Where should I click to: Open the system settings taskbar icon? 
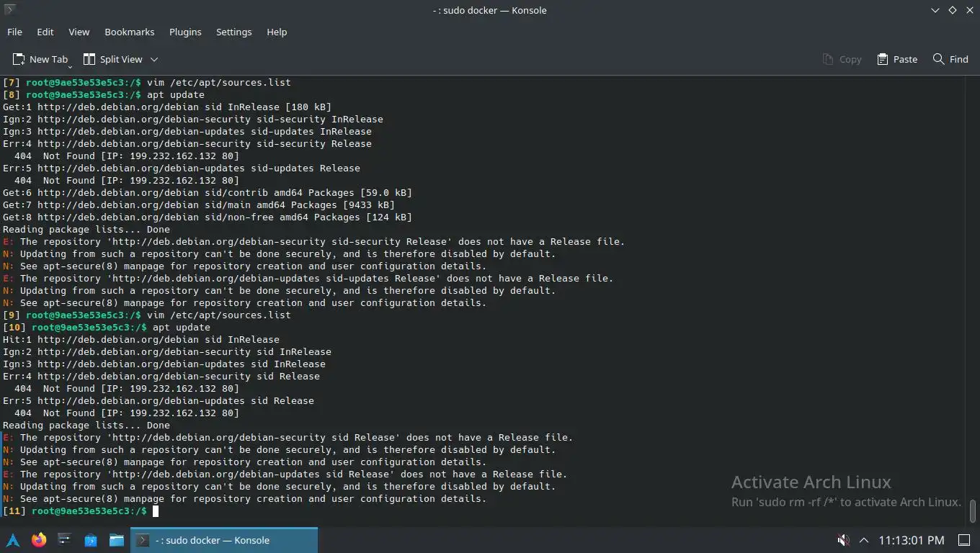pos(65,540)
